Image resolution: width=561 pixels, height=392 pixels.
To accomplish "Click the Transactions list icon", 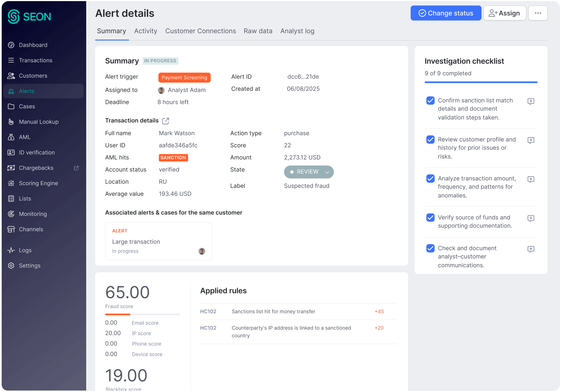I will coord(11,60).
